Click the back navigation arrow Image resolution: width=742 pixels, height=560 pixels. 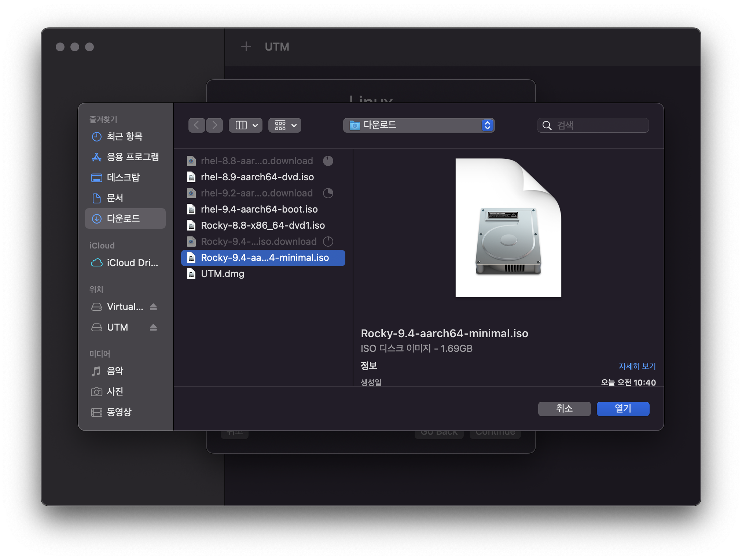pos(196,125)
